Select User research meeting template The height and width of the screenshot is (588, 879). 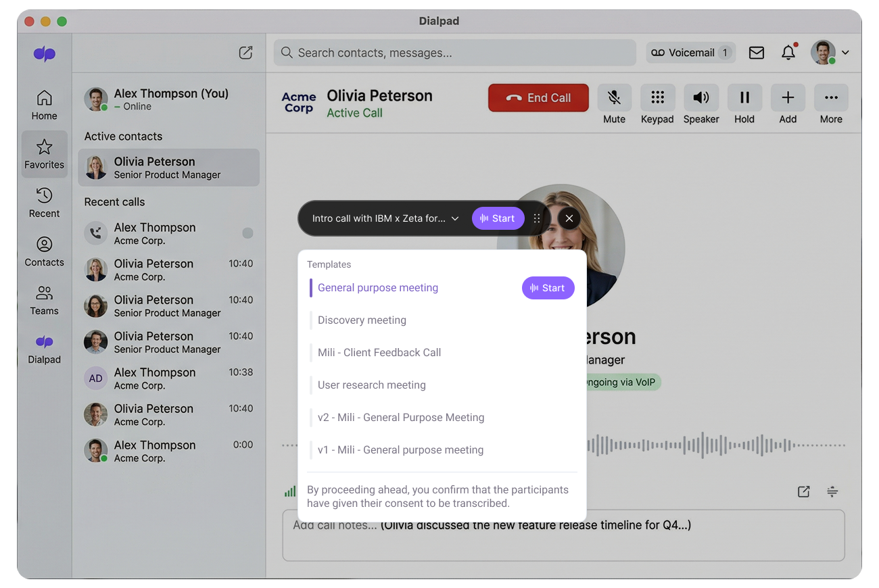coord(372,385)
